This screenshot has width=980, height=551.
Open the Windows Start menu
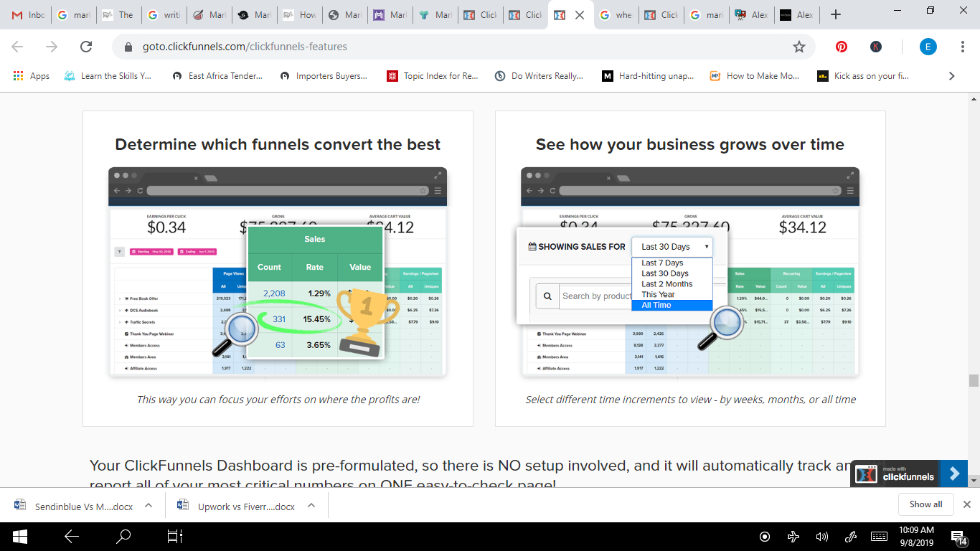(19, 536)
